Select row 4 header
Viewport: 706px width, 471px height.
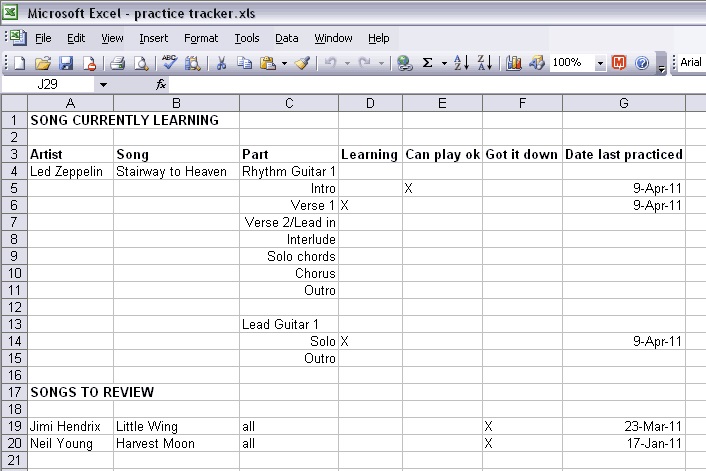click(14, 171)
